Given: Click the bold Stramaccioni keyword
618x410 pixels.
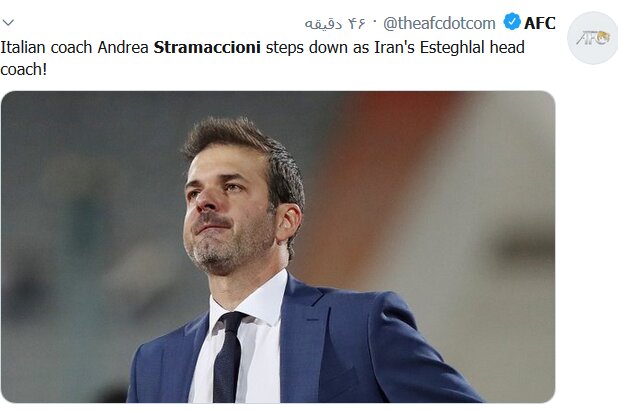Looking at the screenshot, I should [x=207, y=47].
